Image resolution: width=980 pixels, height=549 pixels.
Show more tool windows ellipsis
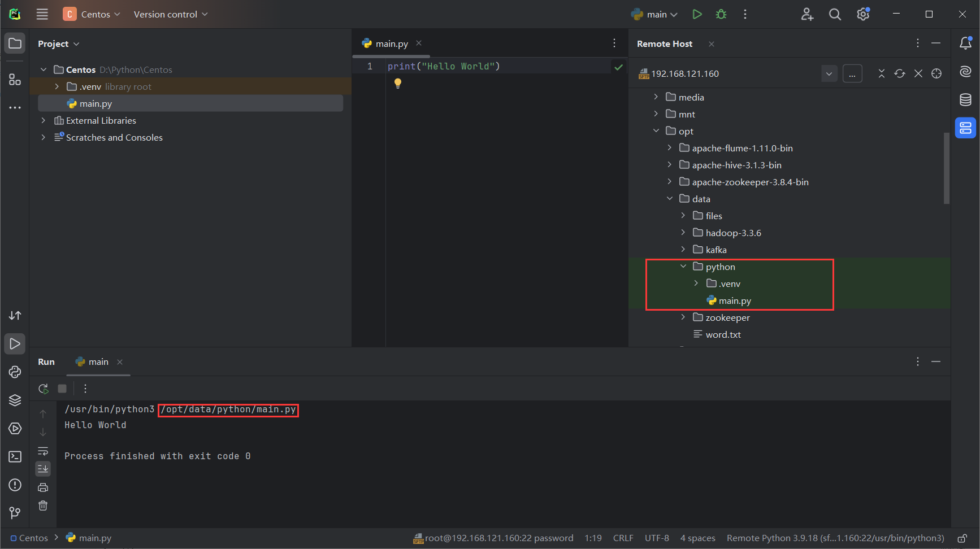tap(15, 107)
